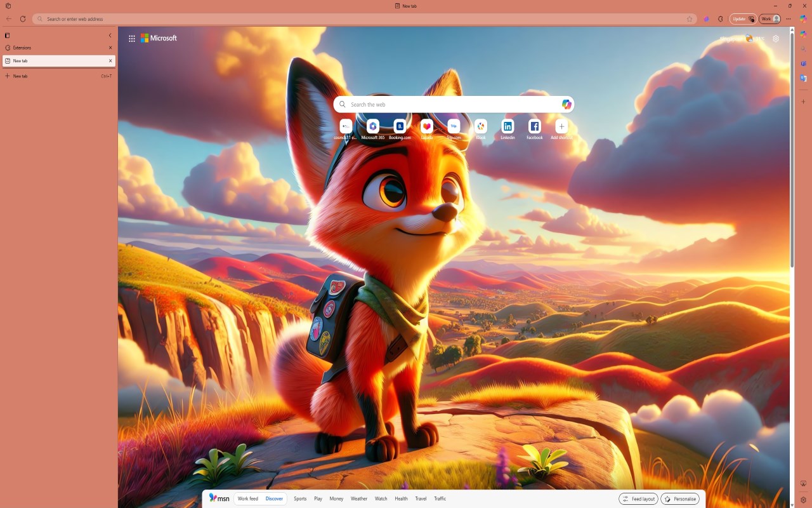Open the Klook shortcut
812x508 pixels.
click(481, 129)
